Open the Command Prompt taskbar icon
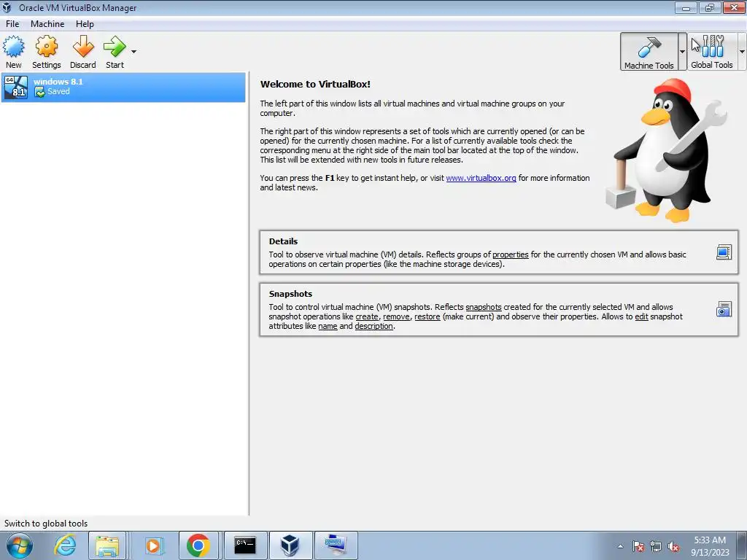 pyautogui.click(x=245, y=545)
